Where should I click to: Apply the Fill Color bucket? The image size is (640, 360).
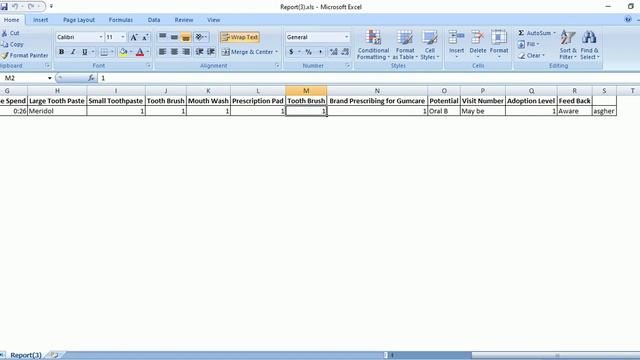123,52
